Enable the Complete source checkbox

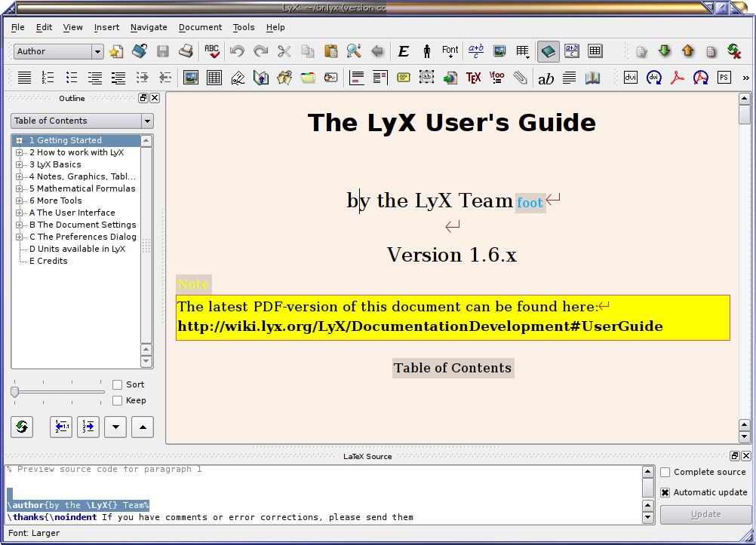coord(665,472)
